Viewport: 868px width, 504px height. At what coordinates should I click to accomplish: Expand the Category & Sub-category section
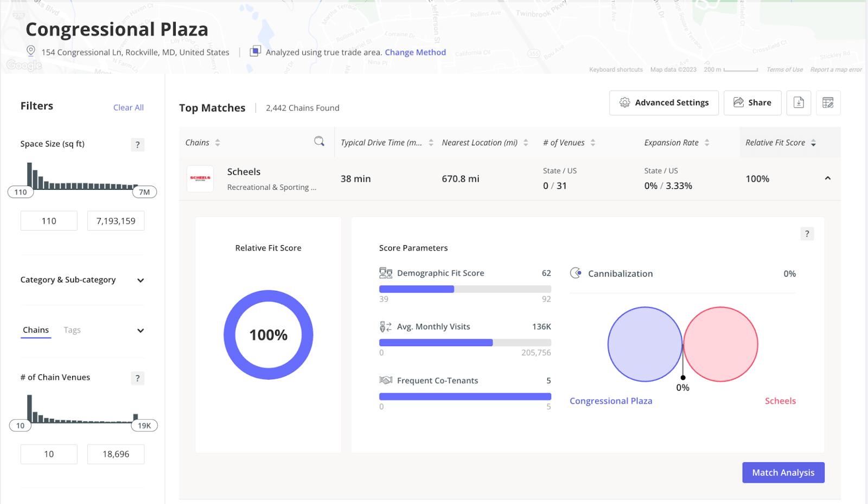tap(140, 280)
